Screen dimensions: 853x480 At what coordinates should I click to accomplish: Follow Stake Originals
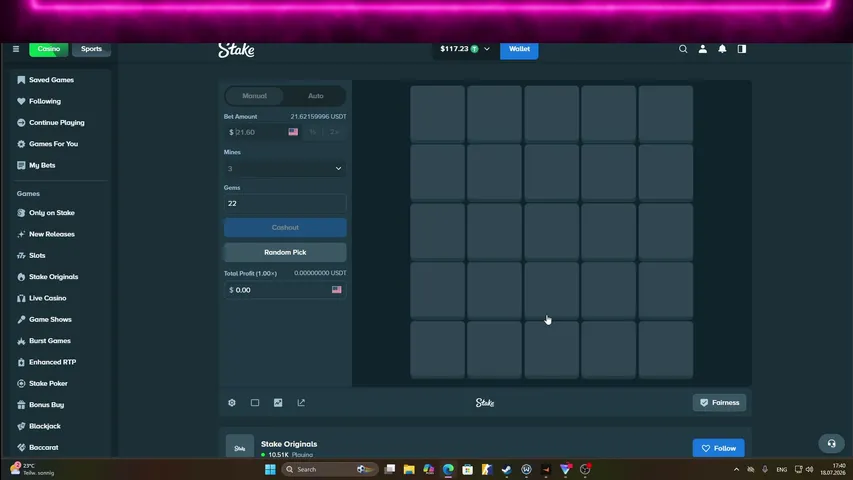pyautogui.click(x=719, y=448)
